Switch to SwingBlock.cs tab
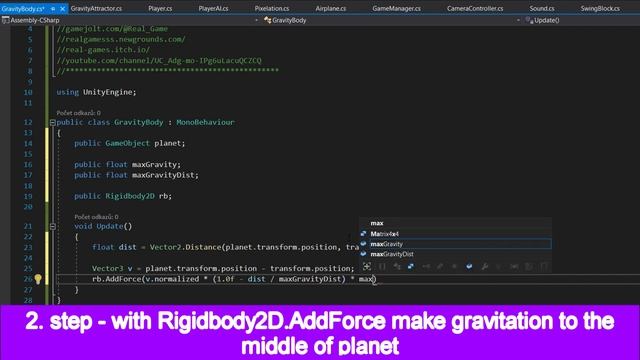 600,8
